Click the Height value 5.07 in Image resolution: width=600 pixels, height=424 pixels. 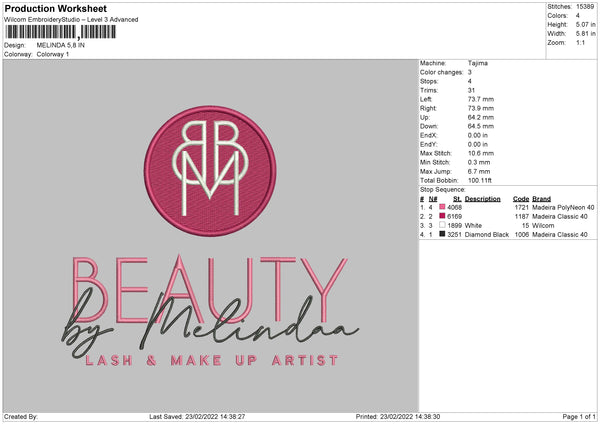pyautogui.click(x=585, y=24)
